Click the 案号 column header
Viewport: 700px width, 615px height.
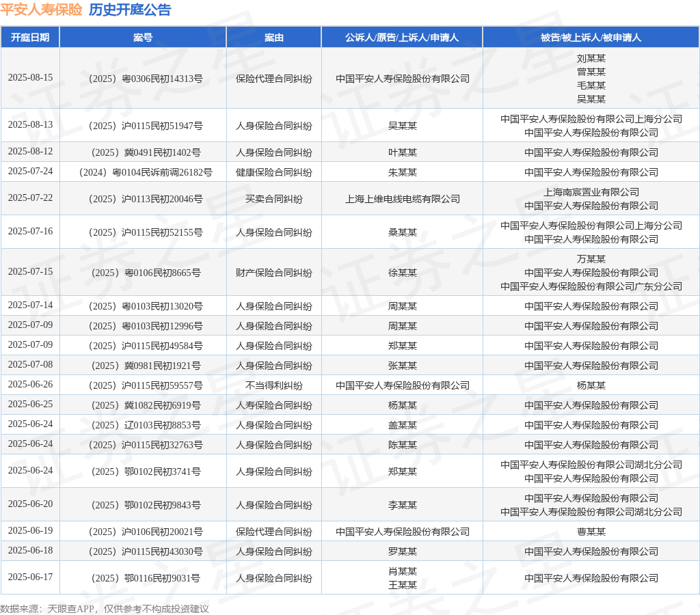[x=143, y=38]
